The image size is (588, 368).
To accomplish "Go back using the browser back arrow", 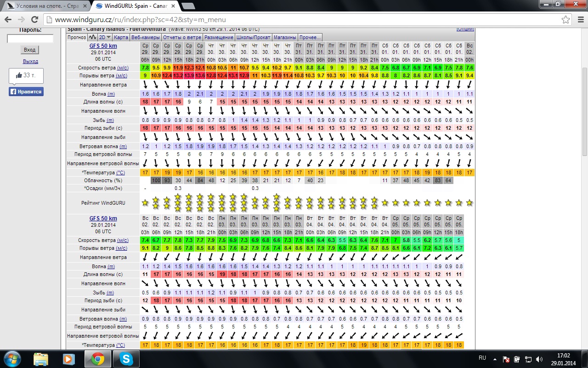I will (8, 20).
